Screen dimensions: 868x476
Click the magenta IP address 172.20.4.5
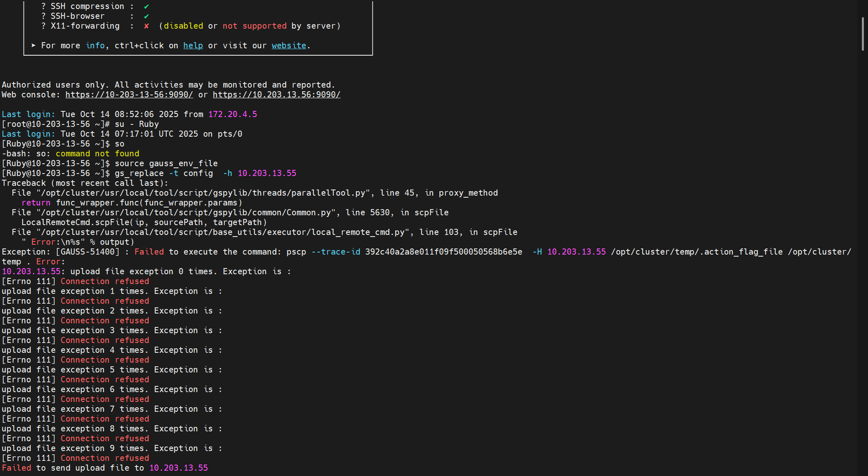click(233, 115)
